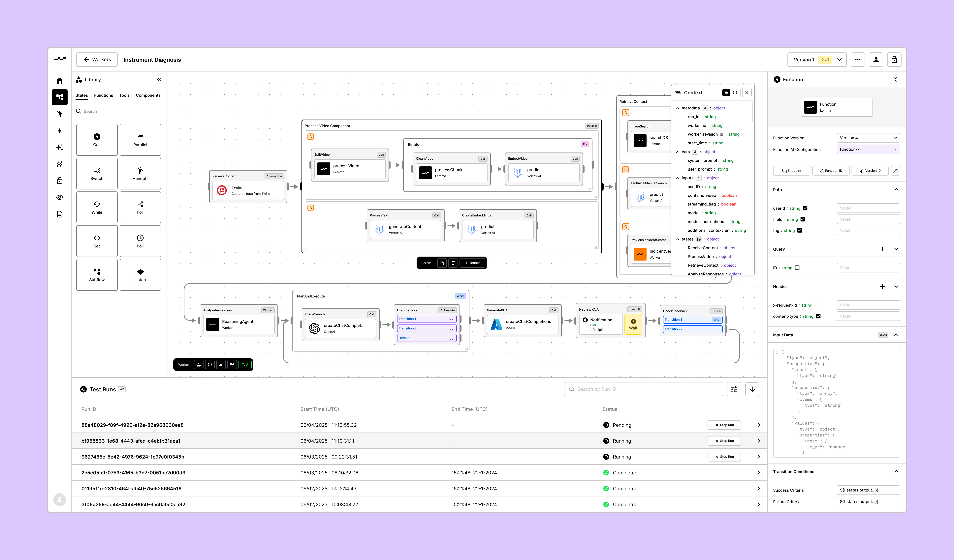
Task: Click the sliders icon in Worker toolbar
Action: pyautogui.click(x=232, y=365)
